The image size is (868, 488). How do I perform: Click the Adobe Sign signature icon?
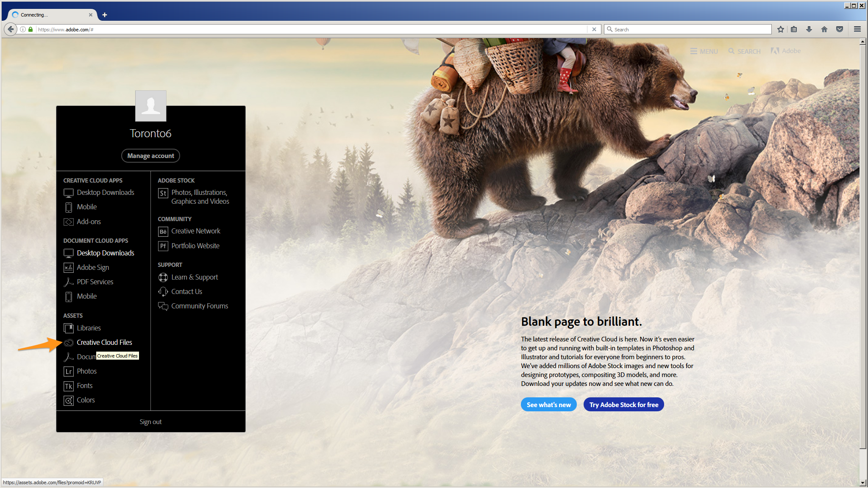[x=68, y=268]
